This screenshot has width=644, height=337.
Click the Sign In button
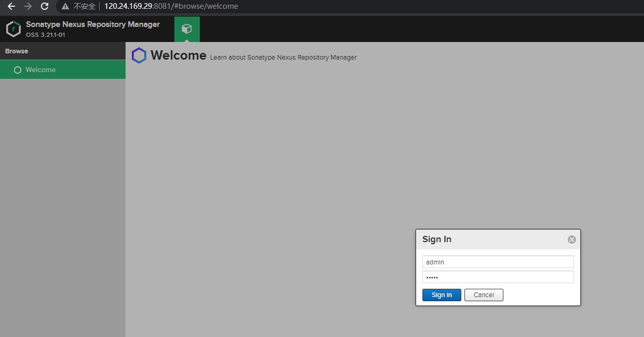[442, 295]
